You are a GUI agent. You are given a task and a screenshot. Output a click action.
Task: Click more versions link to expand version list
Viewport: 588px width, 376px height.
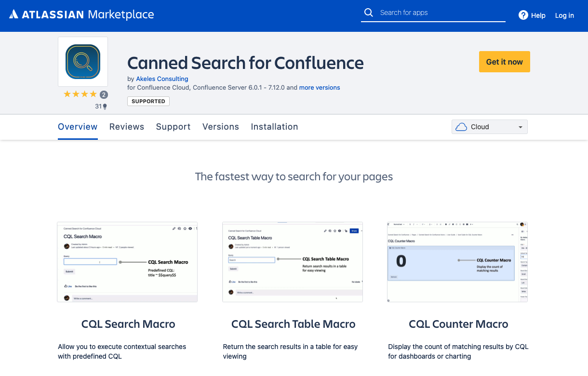click(319, 87)
